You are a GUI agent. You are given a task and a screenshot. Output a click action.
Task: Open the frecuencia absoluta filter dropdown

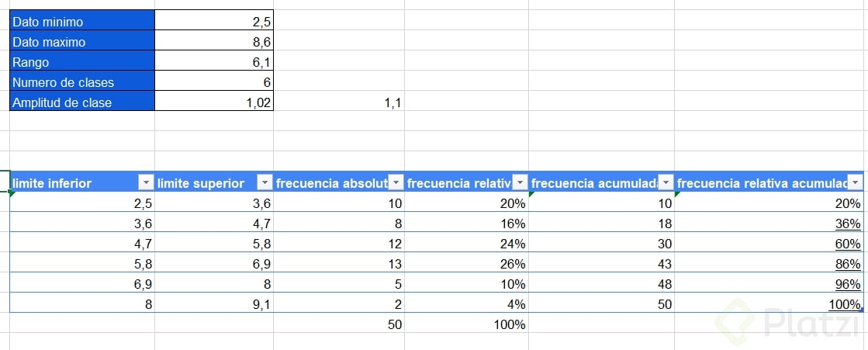pos(396,182)
